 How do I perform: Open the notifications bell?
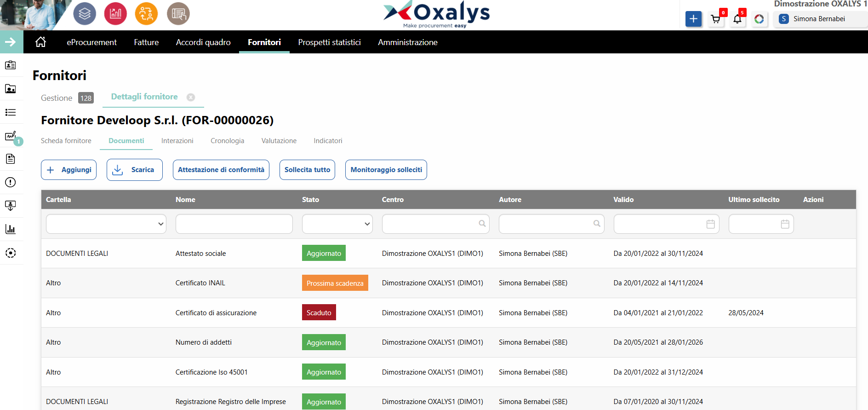737,19
